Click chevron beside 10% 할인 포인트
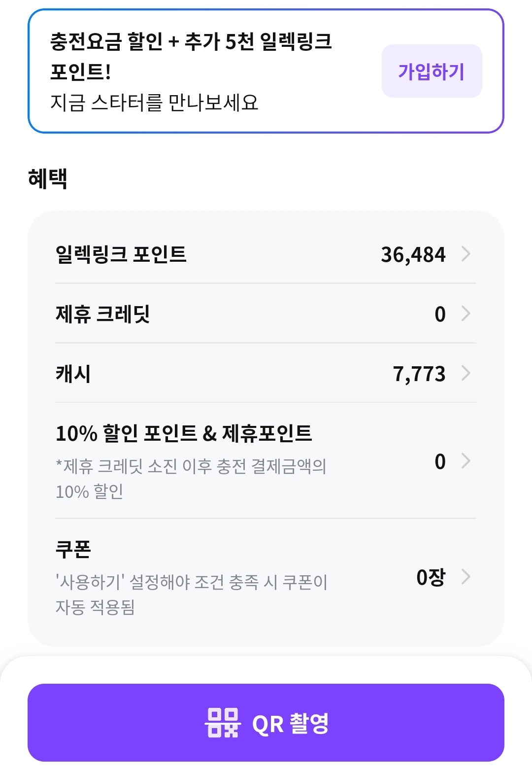 point(466,461)
